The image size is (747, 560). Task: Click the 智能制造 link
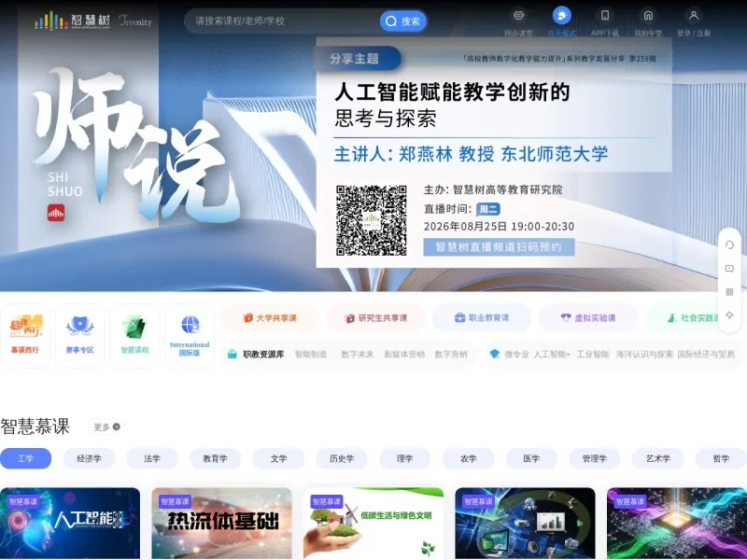(311, 355)
